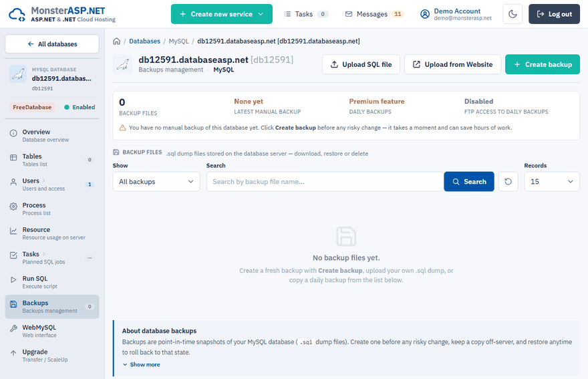This screenshot has height=379, width=588.
Task: Click the MonsterASP.NET cloud logo
Action: click(x=17, y=14)
